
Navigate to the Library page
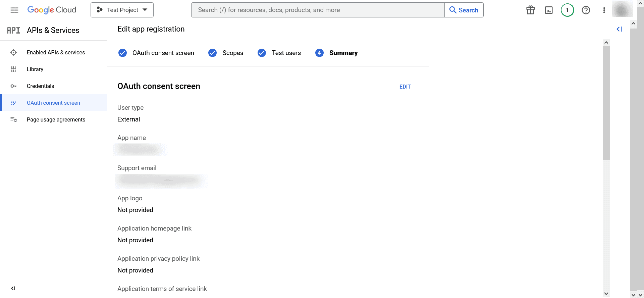tap(35, 69)
